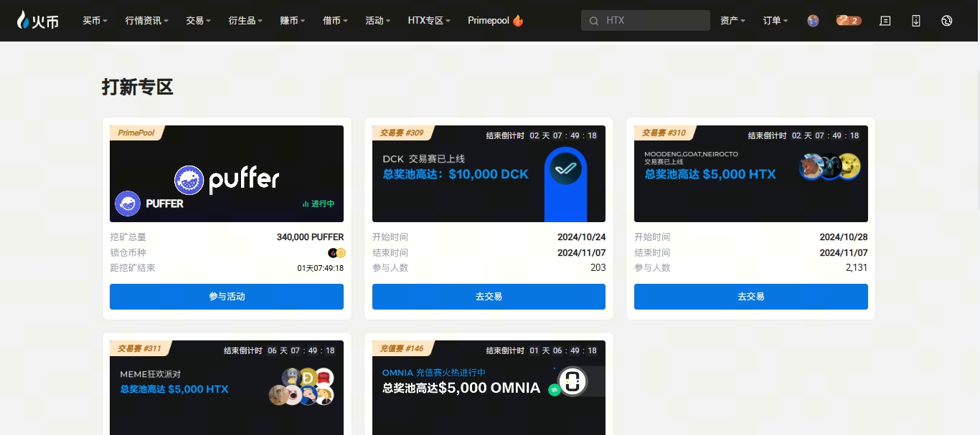Click the 火币 logo in the header
This screenshot has width=980, height=435.
click(38, 21)
